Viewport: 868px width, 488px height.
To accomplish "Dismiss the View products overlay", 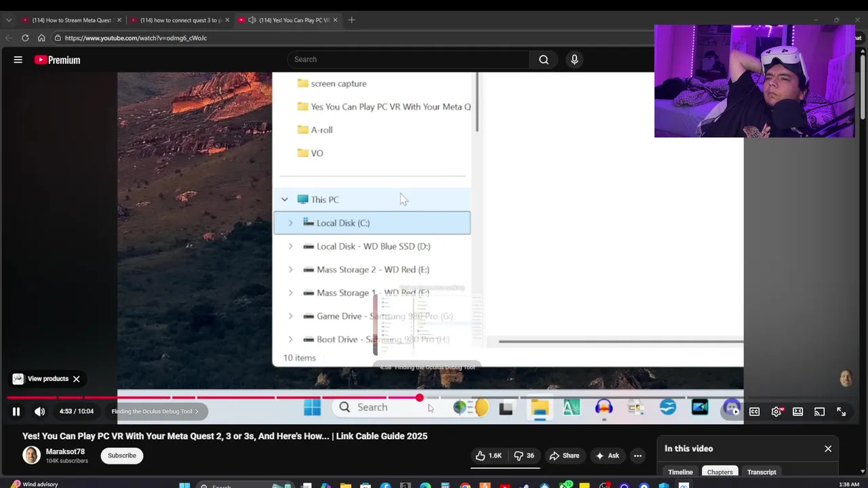I will point(77,379).
